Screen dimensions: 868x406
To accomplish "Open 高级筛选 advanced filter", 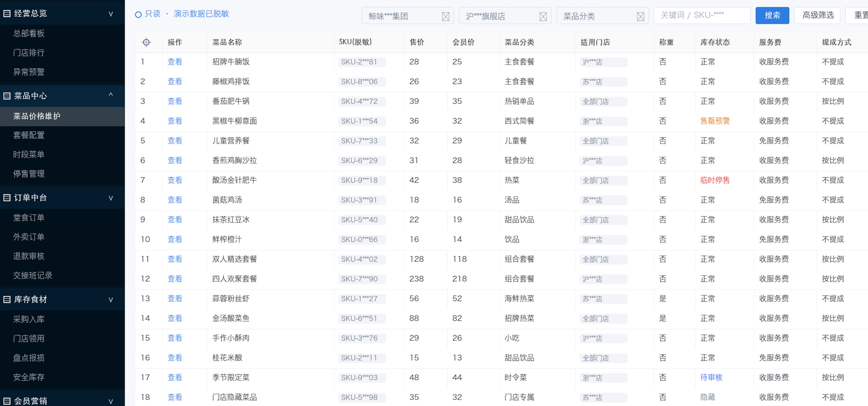I will pyautogui.click(x=817, y=15).
